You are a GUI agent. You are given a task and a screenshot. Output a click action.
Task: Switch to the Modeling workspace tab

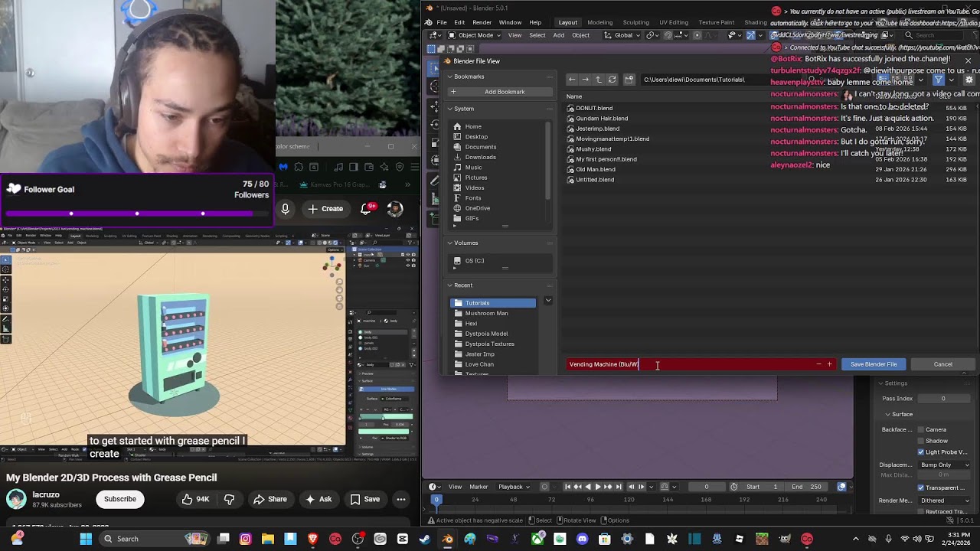(599, 22)
